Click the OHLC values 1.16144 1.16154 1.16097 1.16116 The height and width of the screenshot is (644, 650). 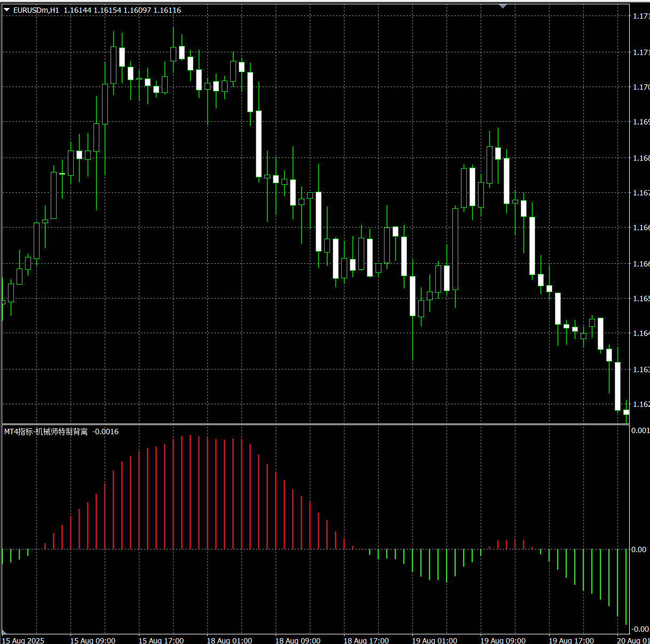[x=122, y=10]
